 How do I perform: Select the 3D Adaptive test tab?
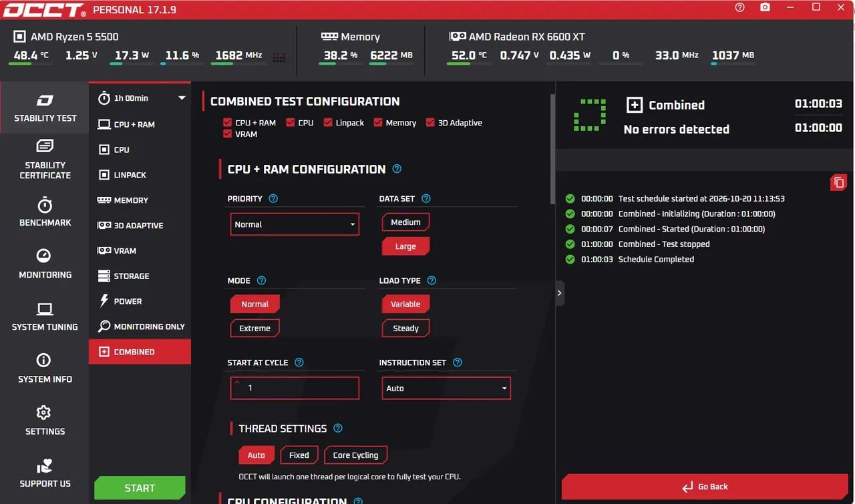pyautogui.click(x=140, y=226)
